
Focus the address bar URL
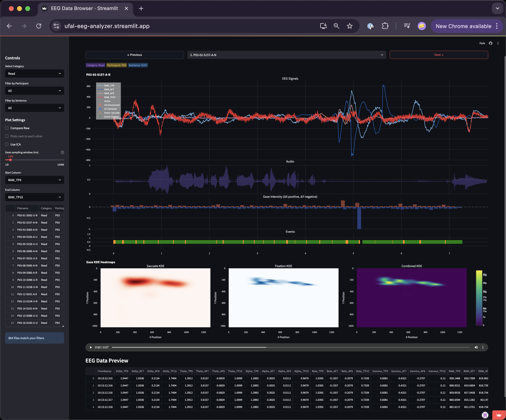(x=107, y=26)
